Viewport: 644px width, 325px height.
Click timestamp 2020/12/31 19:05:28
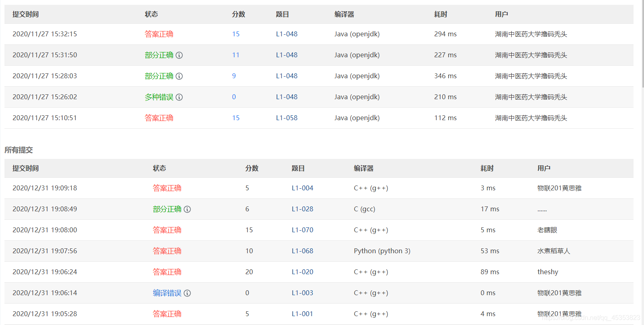45,314
